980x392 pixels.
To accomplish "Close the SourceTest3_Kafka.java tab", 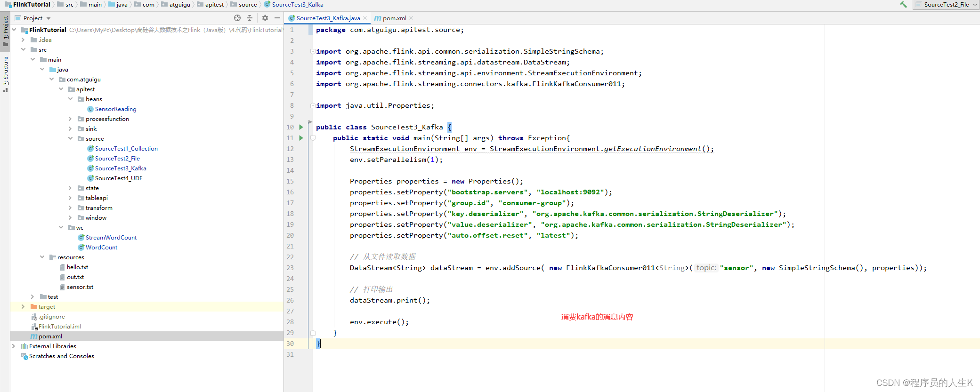I will click(x=365, y=18).
